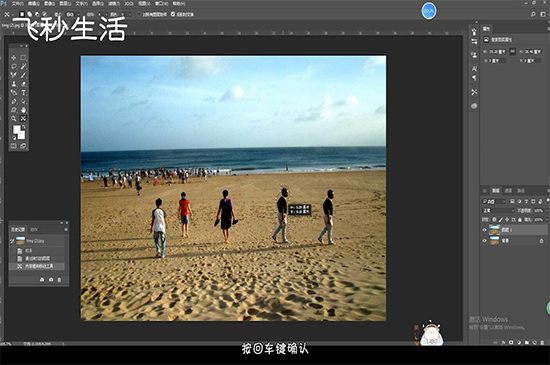Switch to the 通道 Channels tab
Screen dimensions: 550x365
(x=508, y=190)
